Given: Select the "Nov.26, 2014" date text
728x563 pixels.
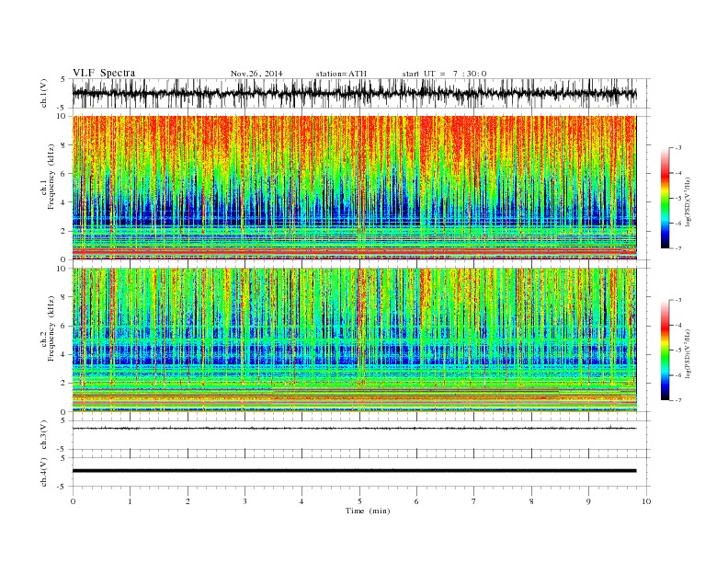Looking at the screenshot, I should click(x=256, y=74).
